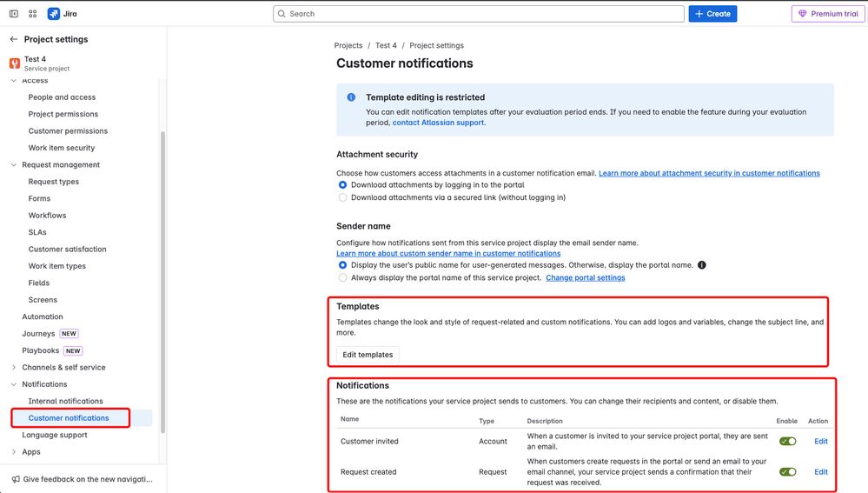Click the "Account" type cell
Image resolution: width=868 pixels, height=493 pixels.
493,442
